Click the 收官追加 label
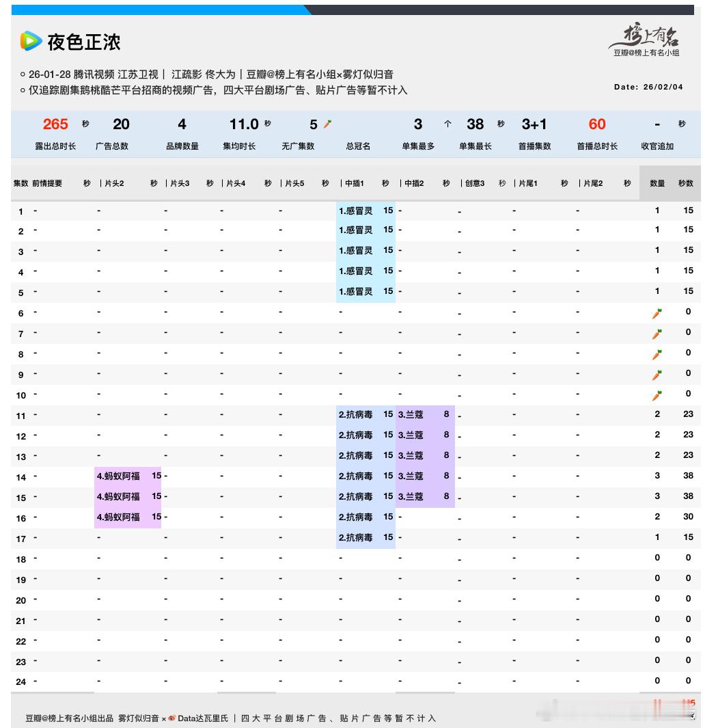This screenshot has height=728, width=703. [x=657, y=146]
